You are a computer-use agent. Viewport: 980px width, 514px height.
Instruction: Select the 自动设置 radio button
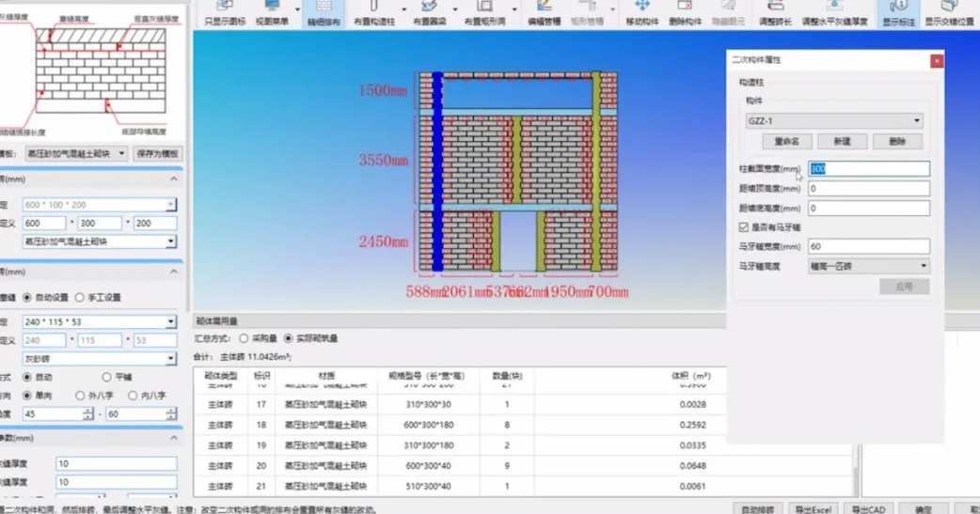click(27, 298)
